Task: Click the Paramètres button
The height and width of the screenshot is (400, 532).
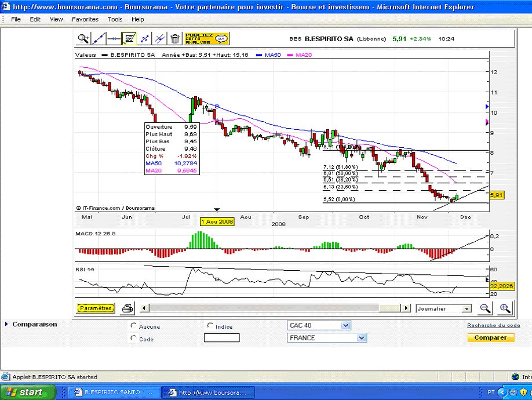Action: pyautogui.click(x=96, y=308)
